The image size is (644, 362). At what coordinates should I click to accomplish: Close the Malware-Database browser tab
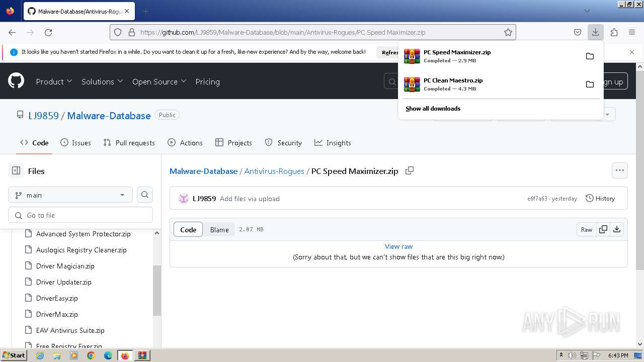[x=126, y=11]
